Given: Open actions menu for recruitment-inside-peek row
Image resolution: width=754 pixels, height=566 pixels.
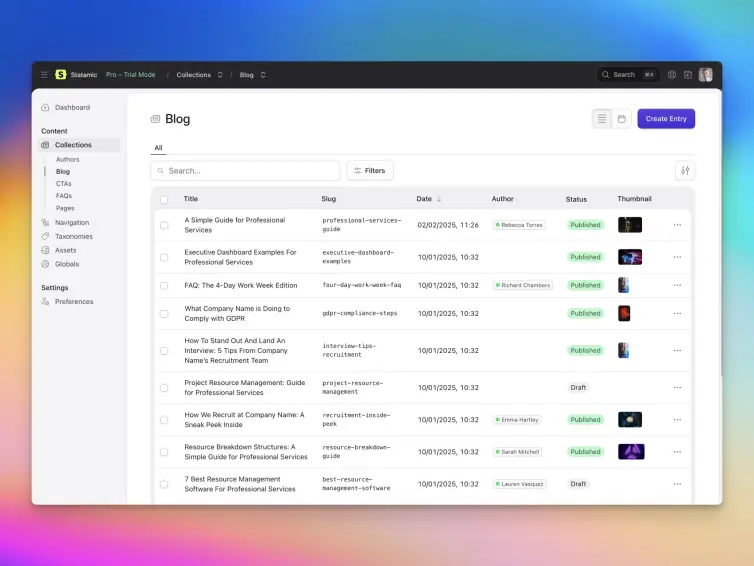Looking at the screenshot, I should coord(677,420).
